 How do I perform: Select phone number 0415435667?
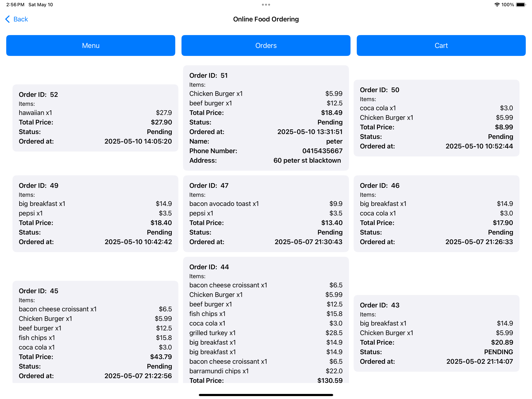[322, 151]
